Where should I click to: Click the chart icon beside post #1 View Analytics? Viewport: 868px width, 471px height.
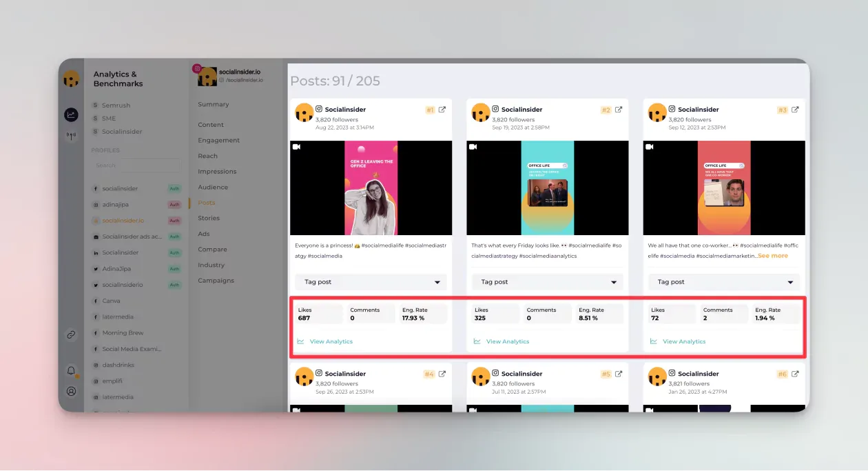pyautogui.click(x=300, y=341)
